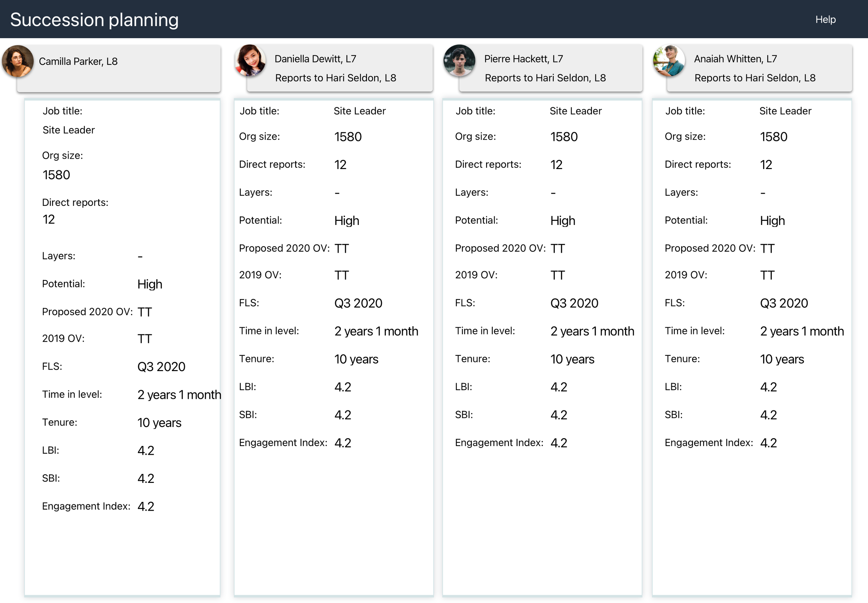This screenshot has width=868, height=603.
Task: Open the Help link
Action: point(825,20)
